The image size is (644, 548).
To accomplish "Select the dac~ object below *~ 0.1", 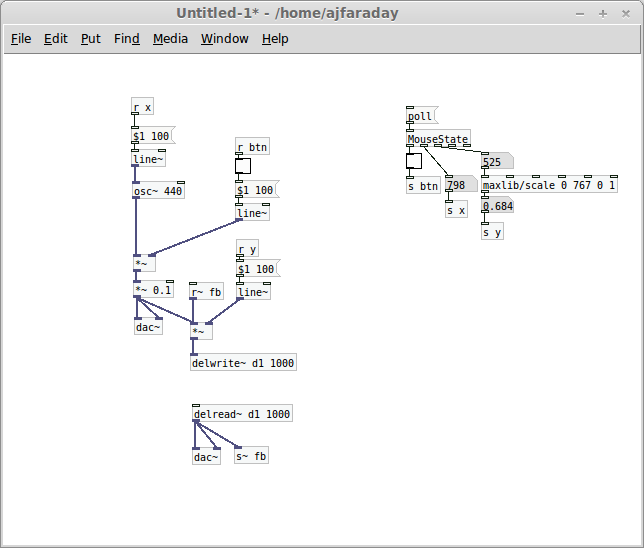I will tap(148, 327).
